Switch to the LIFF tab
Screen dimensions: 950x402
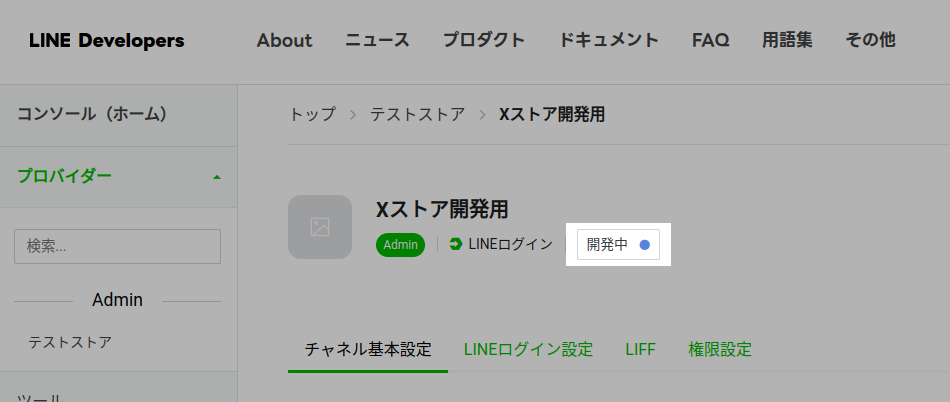pos(640,349)
